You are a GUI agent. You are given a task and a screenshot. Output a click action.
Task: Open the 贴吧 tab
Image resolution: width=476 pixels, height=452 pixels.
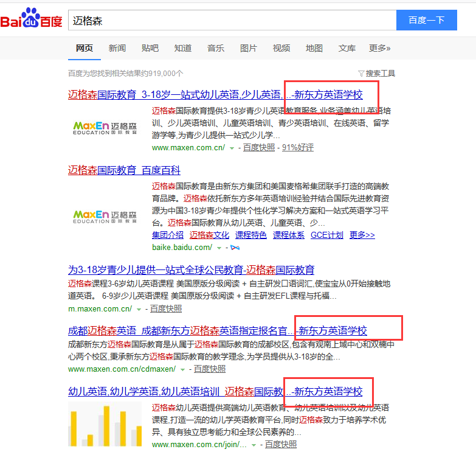[150, 48]
